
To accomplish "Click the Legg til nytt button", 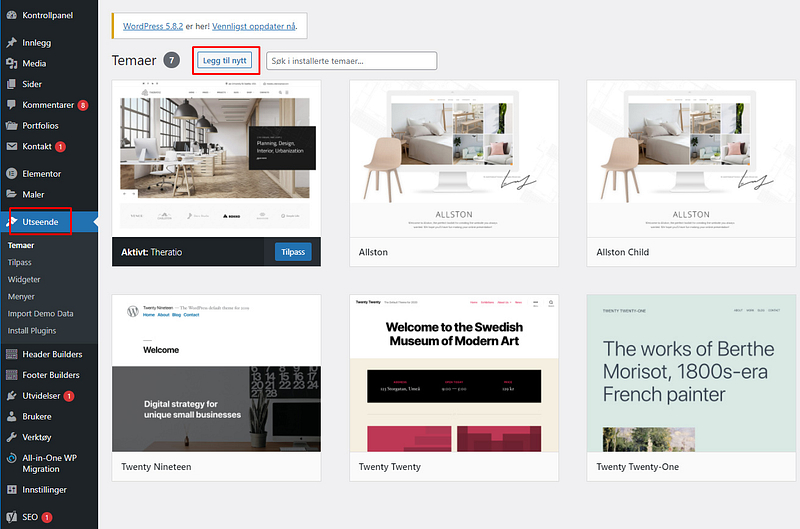I will tap(224, 60).
